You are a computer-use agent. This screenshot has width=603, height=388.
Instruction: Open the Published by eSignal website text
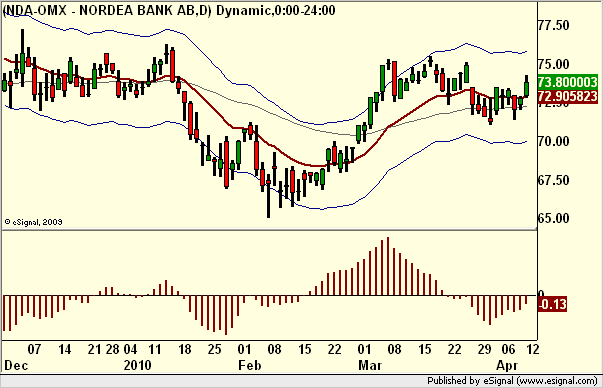click(512, 381)
